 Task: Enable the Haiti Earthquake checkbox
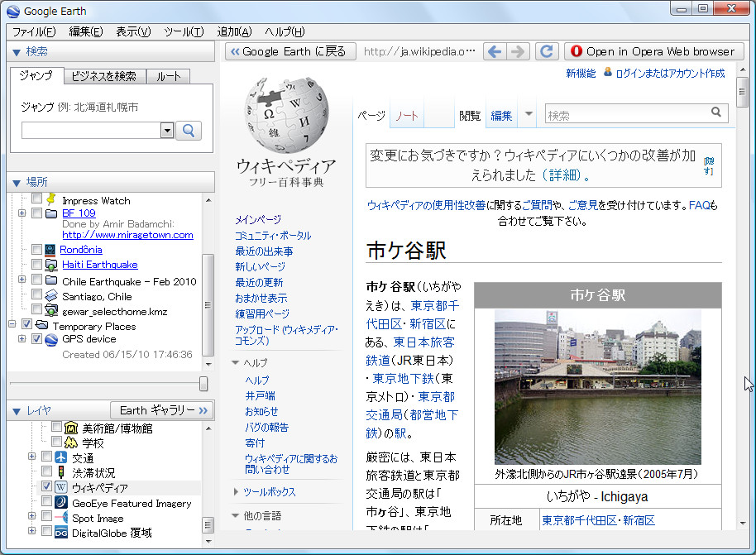(35, 265)
